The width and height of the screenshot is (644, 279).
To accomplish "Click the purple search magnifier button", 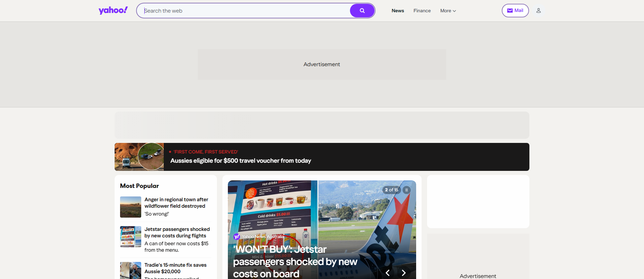I will click(362, 11).
